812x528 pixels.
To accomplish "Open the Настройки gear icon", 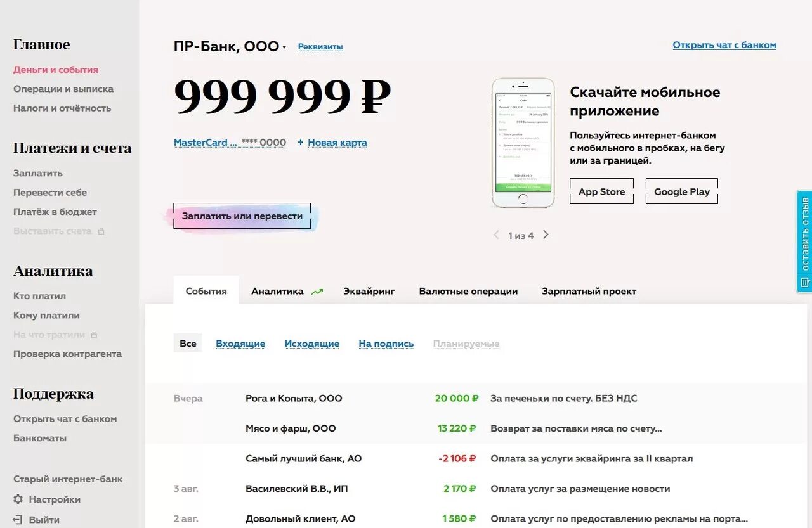I will click(18, 499).
